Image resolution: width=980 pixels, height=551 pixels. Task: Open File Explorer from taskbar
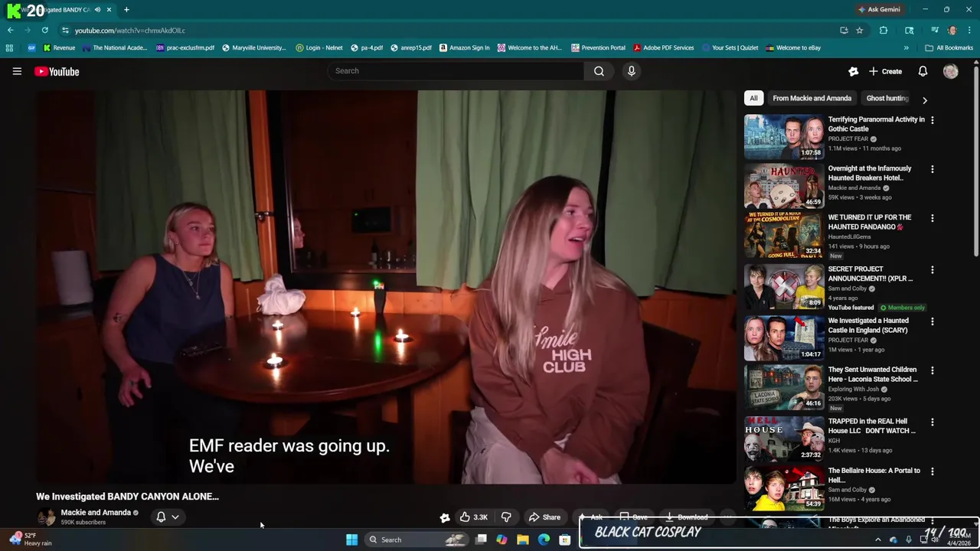[x=523, y=540]
